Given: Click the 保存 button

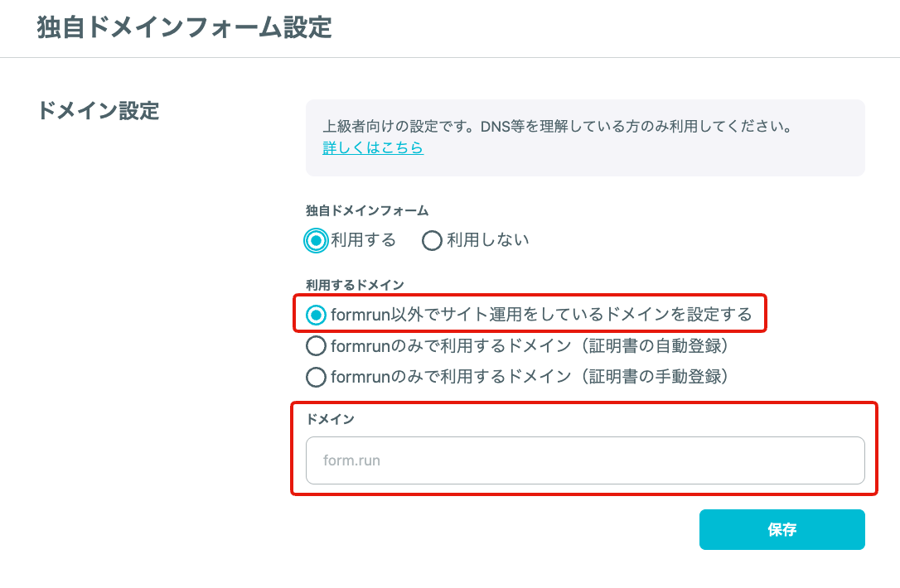Looking at the screenshot, I should tap(781, 529).
